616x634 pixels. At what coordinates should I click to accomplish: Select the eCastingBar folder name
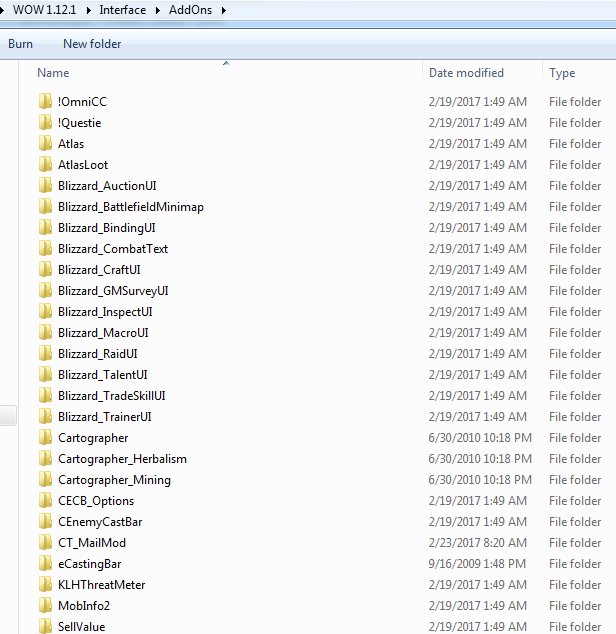(x=89, y=564)
